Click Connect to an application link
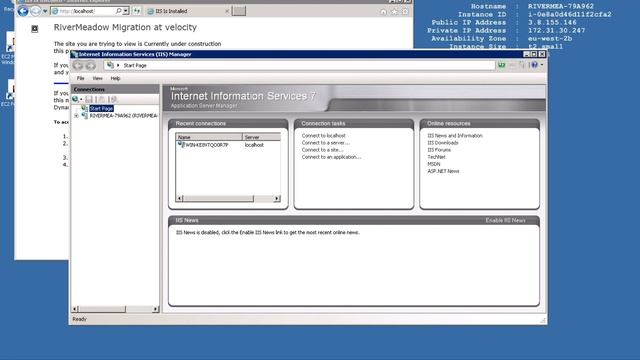Viewport: 640px width, 360px height. (331, 157)
